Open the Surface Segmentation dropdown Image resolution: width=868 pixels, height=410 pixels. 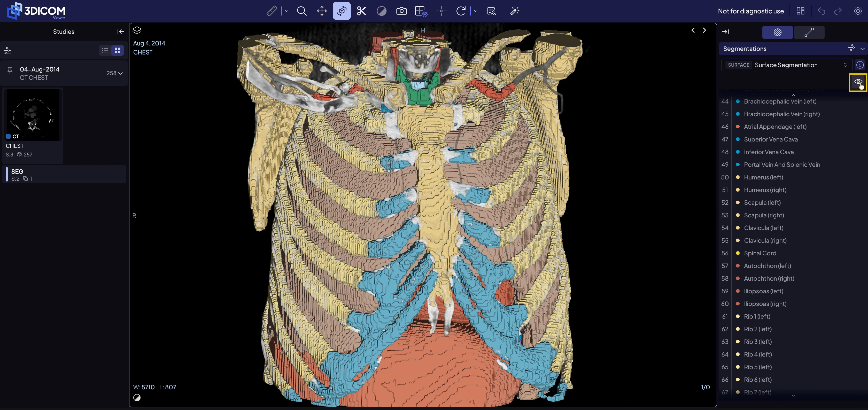[x=787, y=65]
